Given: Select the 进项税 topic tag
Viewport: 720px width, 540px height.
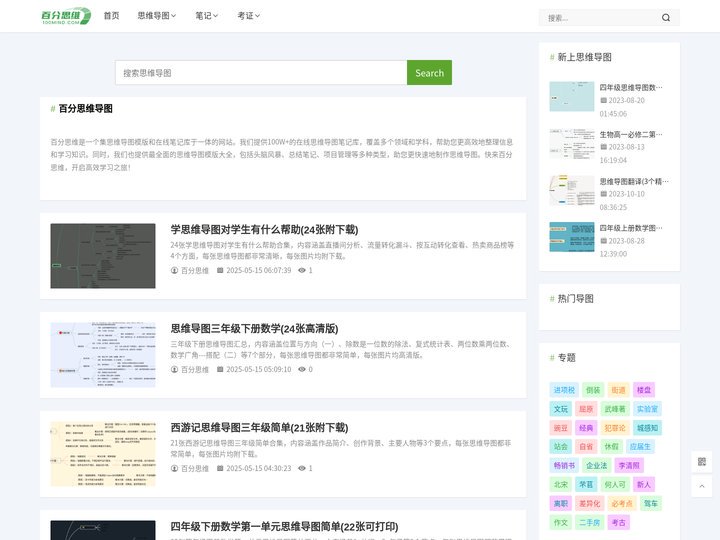Looking at the screenshot, I should point(564,390).
